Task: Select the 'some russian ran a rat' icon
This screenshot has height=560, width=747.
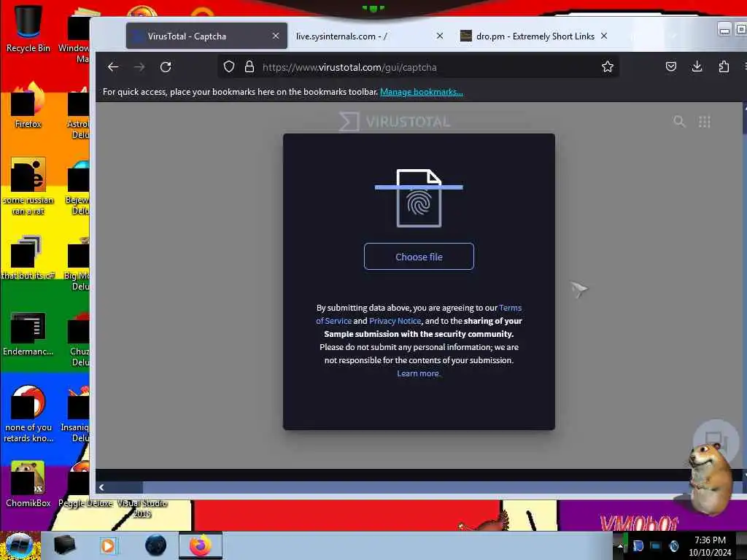Action: [x=28, y=187]
